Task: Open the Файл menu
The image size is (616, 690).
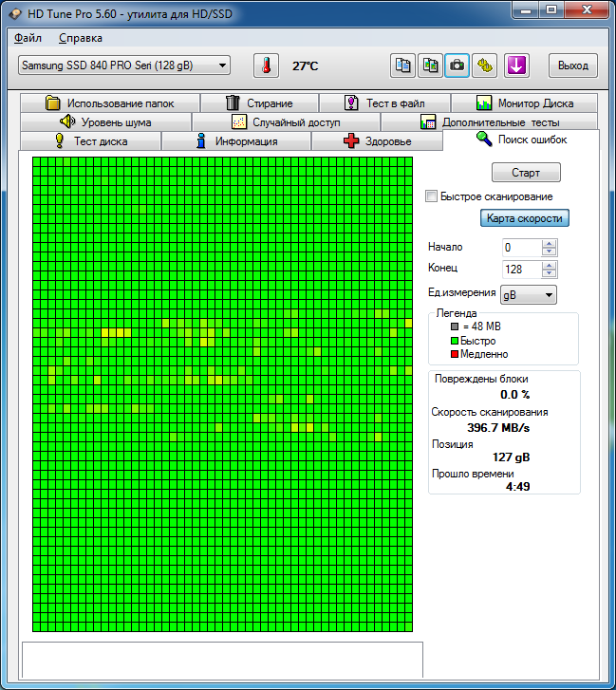Action: [x=28, y=38]
